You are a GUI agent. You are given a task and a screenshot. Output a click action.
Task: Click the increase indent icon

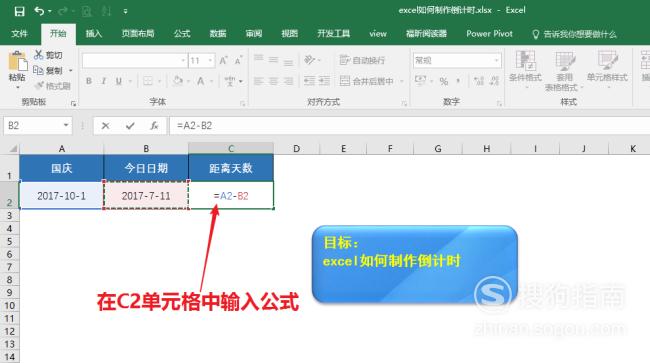(x=325, y=81)
